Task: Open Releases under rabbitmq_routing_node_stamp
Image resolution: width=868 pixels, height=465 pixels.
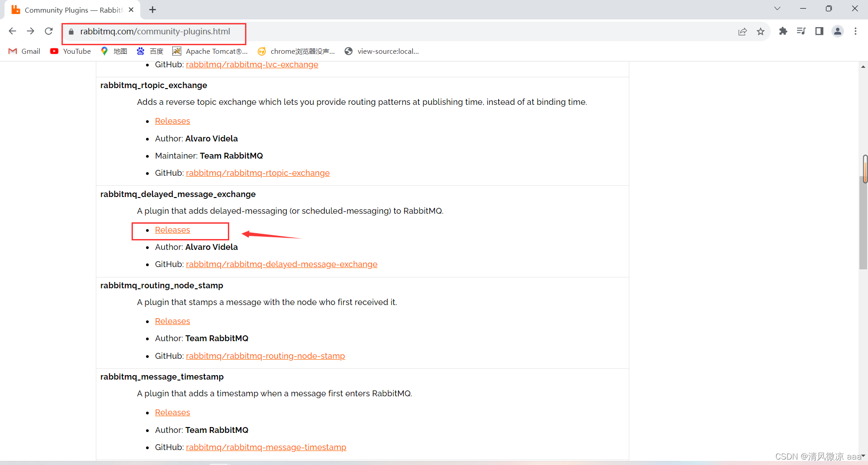Action: (x=172, y=321)
